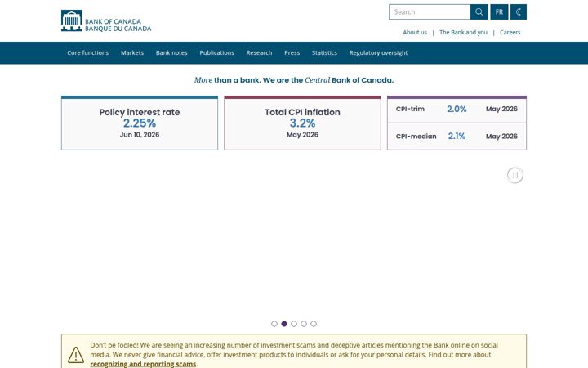
Task: Open Press menu
Action: click(x=292, y=52)
